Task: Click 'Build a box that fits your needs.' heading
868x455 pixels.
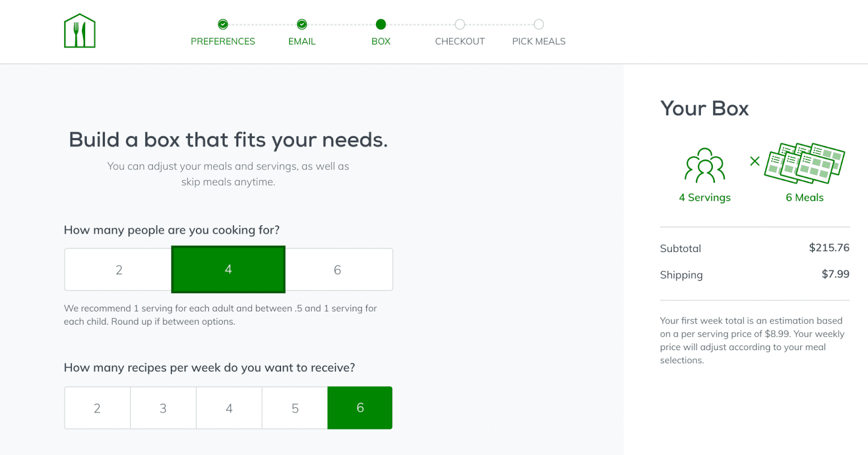Action: click(x=228, y=140)
